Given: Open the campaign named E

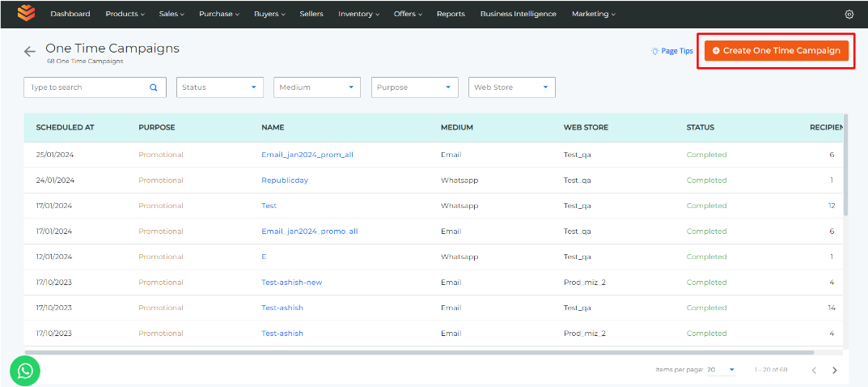Looking at the screenshot, I should (x=264, y=257).
